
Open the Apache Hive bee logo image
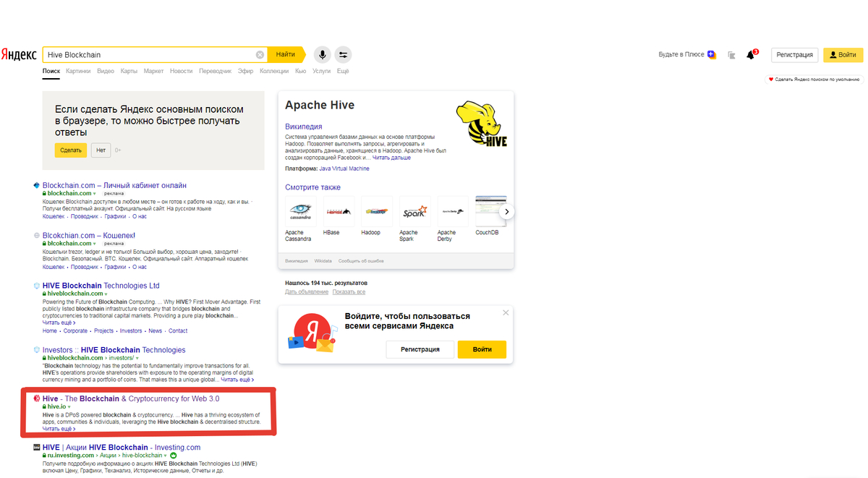(482, 124)
